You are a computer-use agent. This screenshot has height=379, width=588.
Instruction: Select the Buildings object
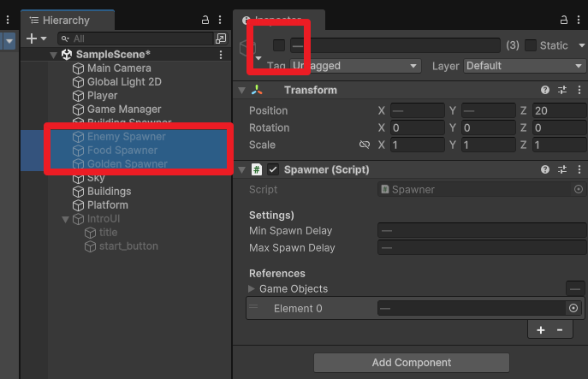point(109,191)
